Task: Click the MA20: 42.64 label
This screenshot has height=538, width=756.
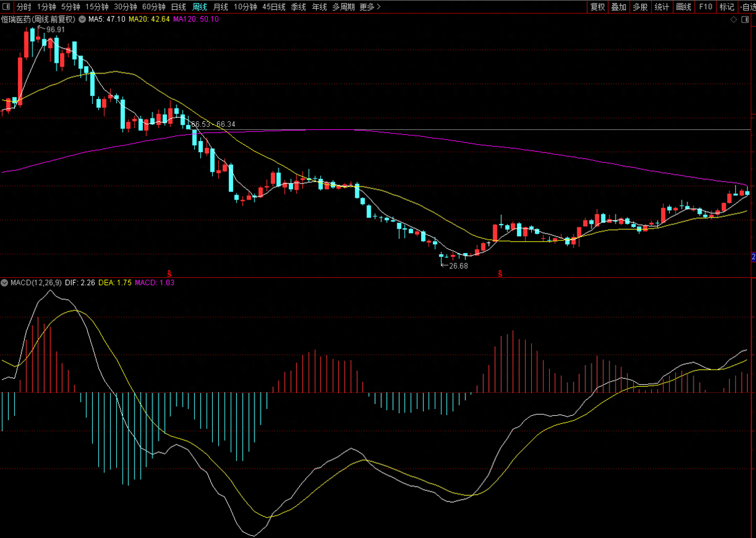Action: [x=149, y=19]
